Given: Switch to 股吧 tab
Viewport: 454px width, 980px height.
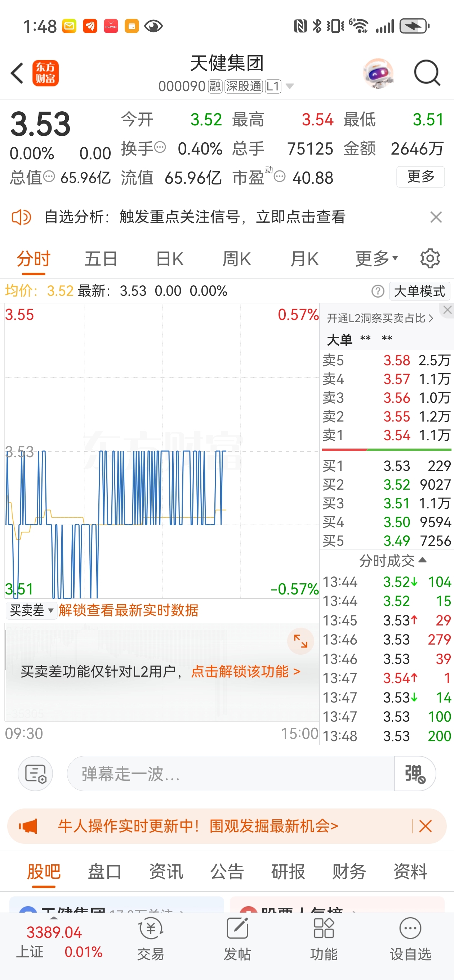Looking at the screenshot, I should 44,872.
